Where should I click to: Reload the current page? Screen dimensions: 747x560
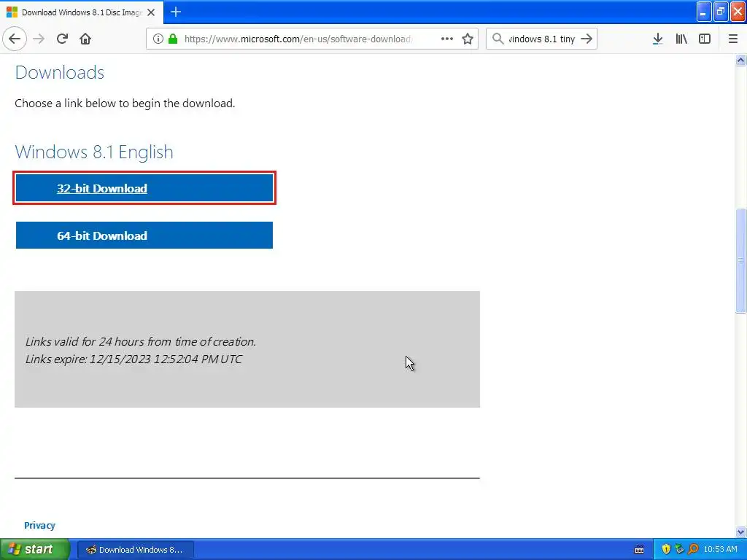63,39
